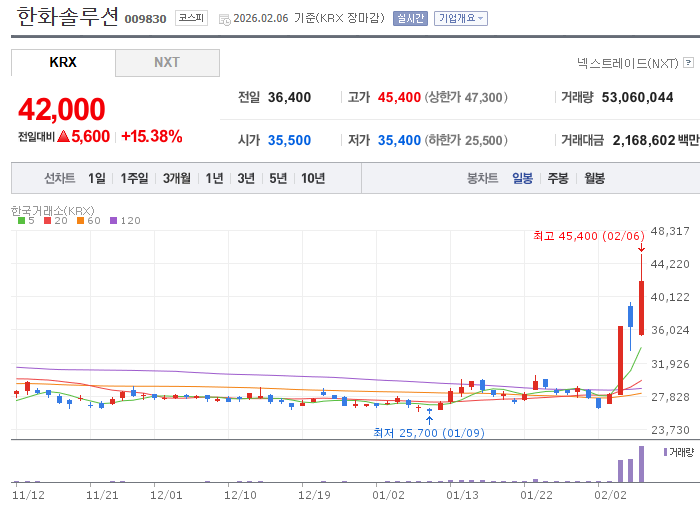Click the low price 35,400 value
This screenshot has width=700, height=509.
(x=399, y=141)
